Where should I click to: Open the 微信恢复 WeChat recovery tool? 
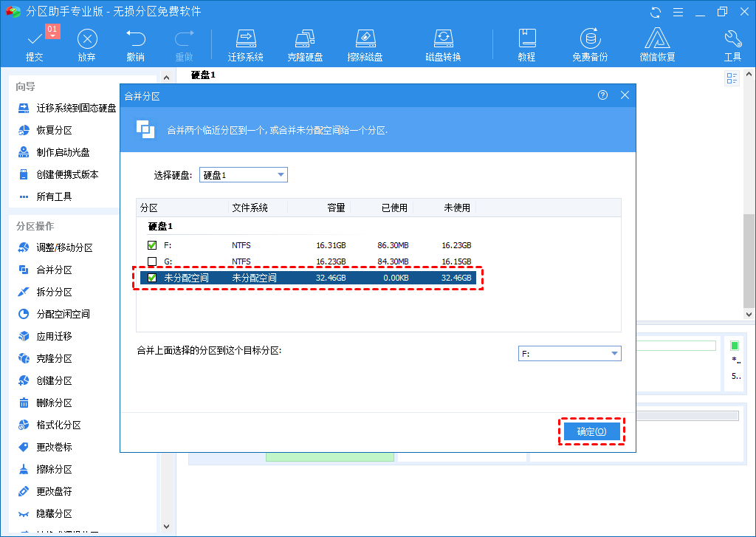pyautogui.click(x=657, y=45)
